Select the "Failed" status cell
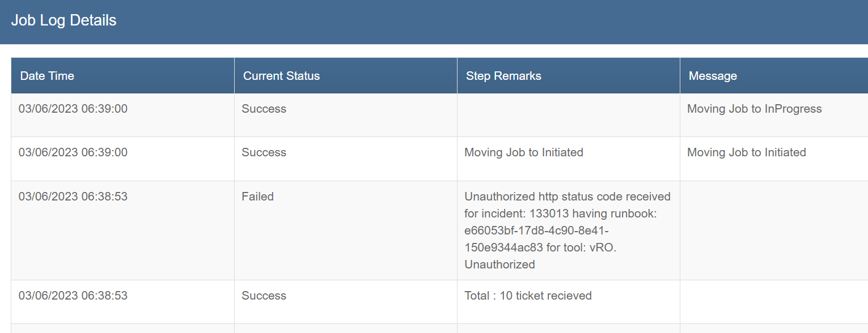868x333 pixels. coord(257,196)
